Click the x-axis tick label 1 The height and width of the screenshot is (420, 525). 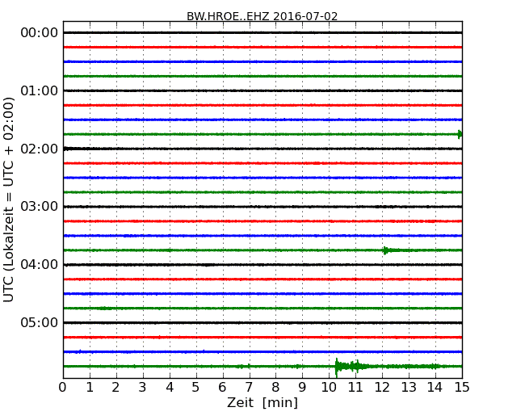(x=90, y=388)
